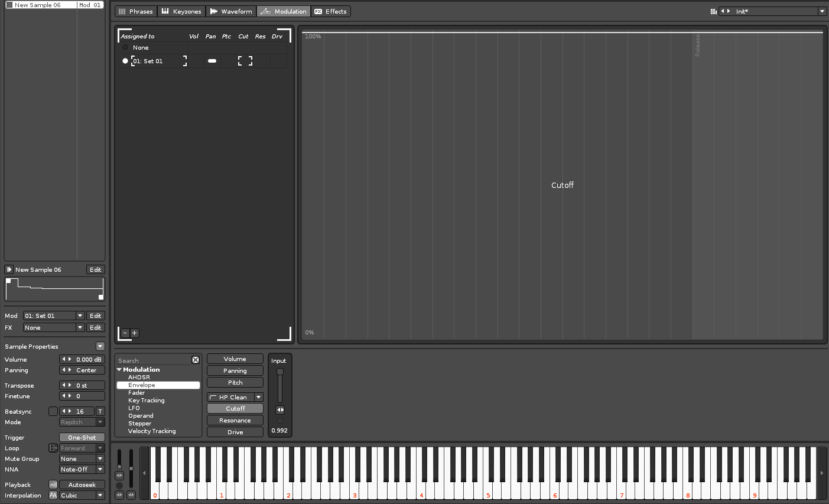
Task: Click Edit beside the FX dropdown
Action: (95, 328)
